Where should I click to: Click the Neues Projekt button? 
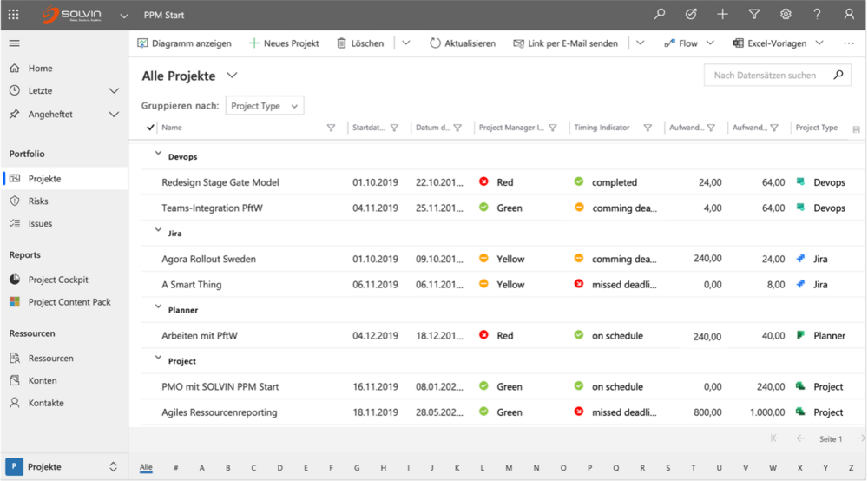tap(284, 43)
